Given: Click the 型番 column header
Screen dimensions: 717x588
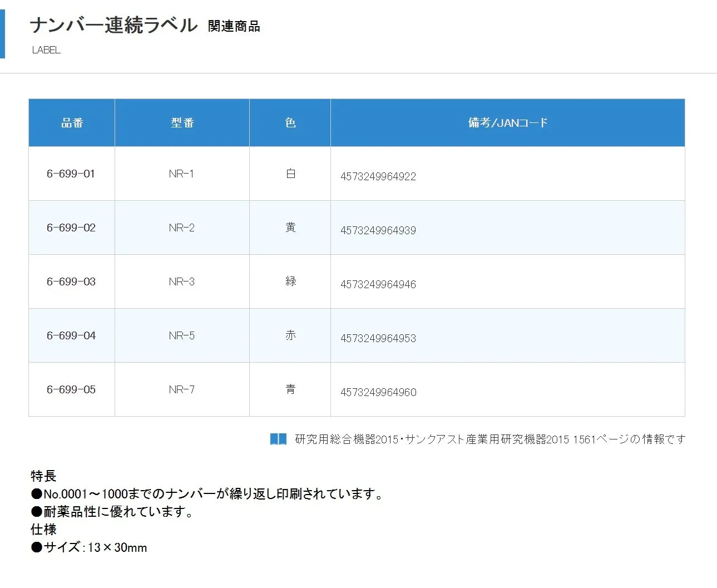Looking at the screenshot, I should pyautogui.click(x=182, y=123).
